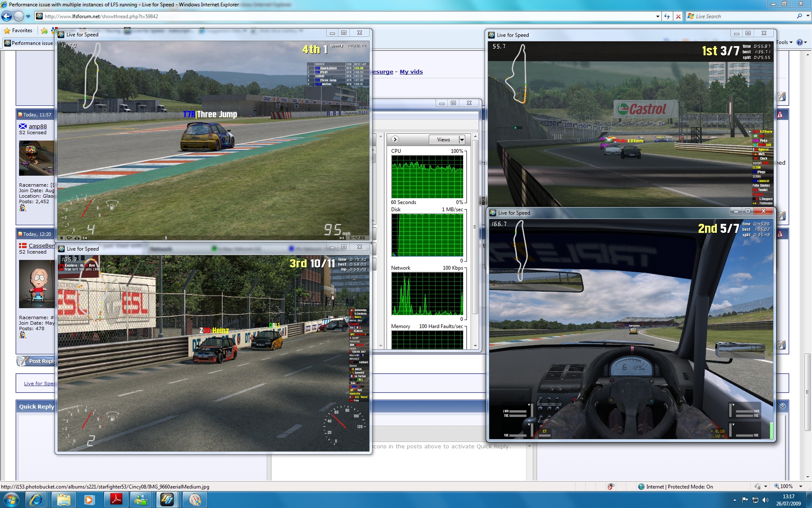Open the Views dropdown in Resource Monitor
Screen dimensions: 812x508
tap(447, 140)
